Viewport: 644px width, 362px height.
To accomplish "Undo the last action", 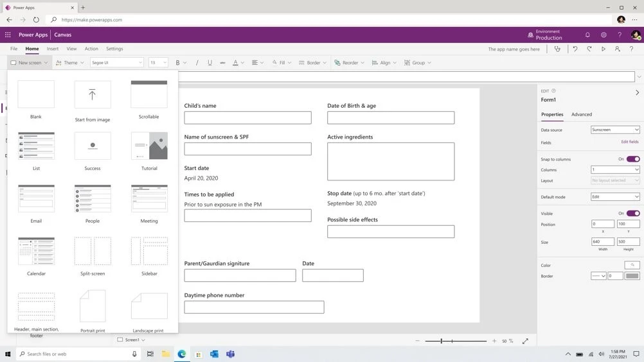I will click(x=575, y=49).
